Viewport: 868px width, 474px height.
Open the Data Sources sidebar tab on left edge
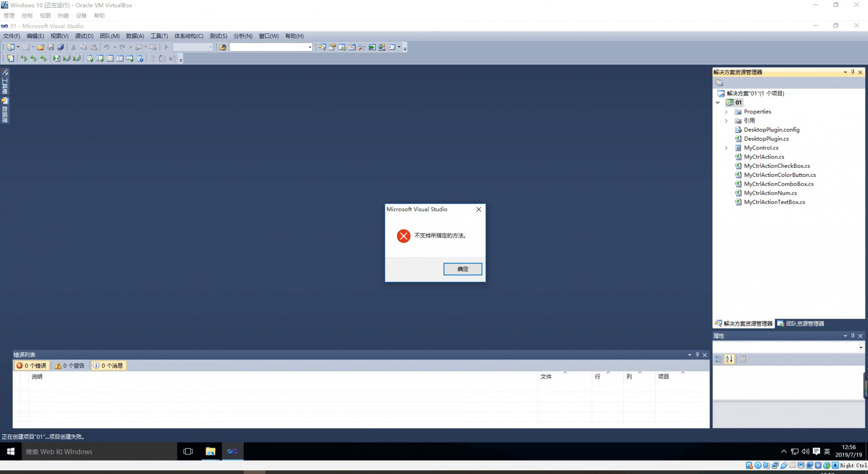coord(5,110)
